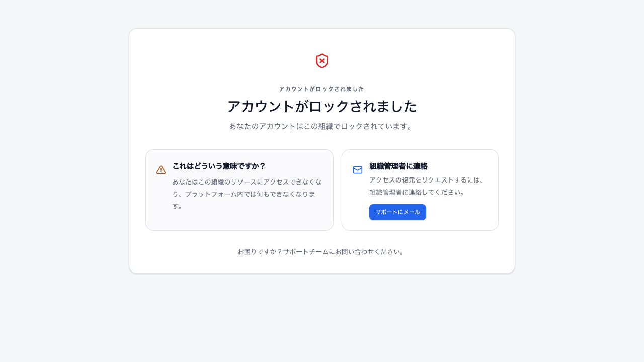Click the orange warning triangle icon

[161, 170]
